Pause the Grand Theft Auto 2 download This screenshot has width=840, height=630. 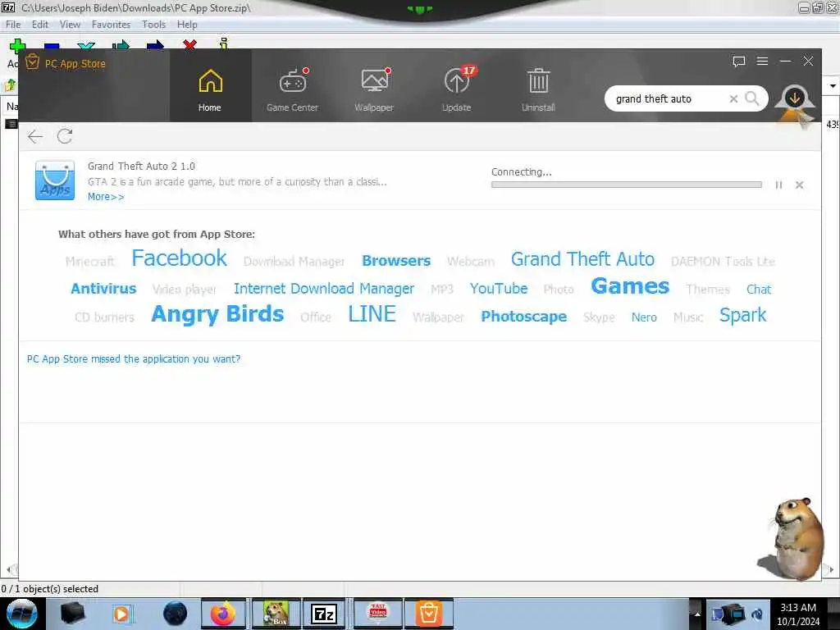click(779, 185)
